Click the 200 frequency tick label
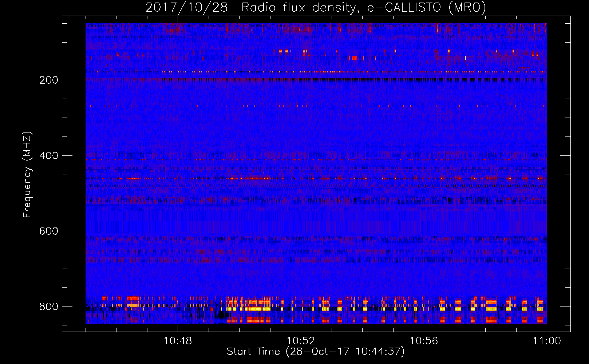The width and height of the screenshot is (589, 364). [48, 80]
